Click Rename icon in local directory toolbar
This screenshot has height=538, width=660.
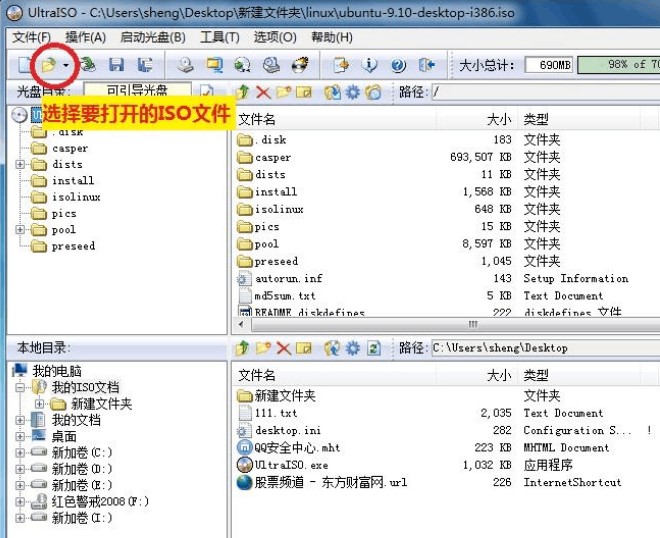point(304,348)
